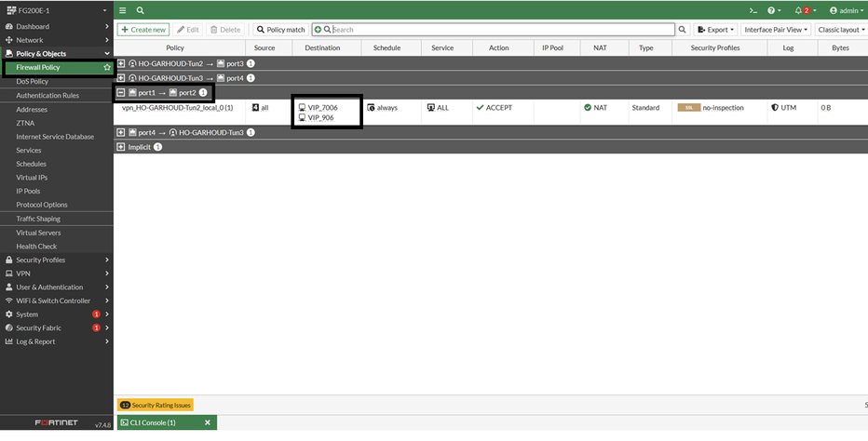This screenshot has width=868, height=441.
Task: Open the Interface Pair View dropdown
Action: pyautogui.click(x=776, y=30)
